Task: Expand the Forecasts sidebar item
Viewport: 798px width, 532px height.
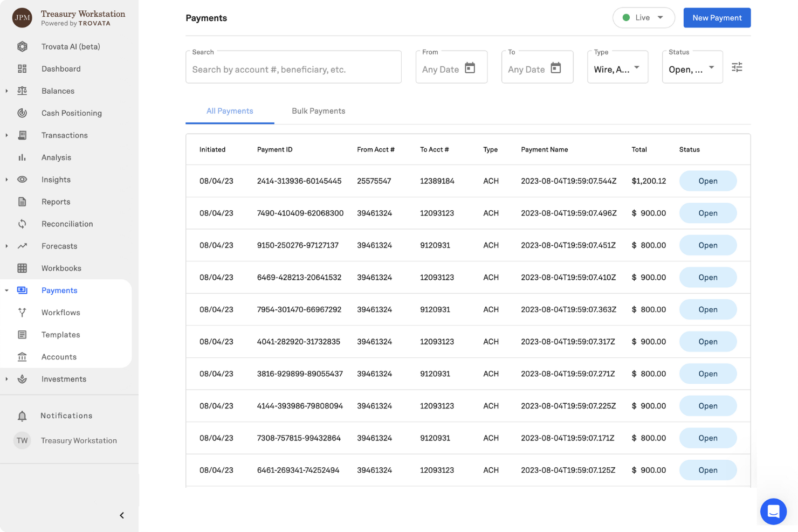Action: coord(6,246)
